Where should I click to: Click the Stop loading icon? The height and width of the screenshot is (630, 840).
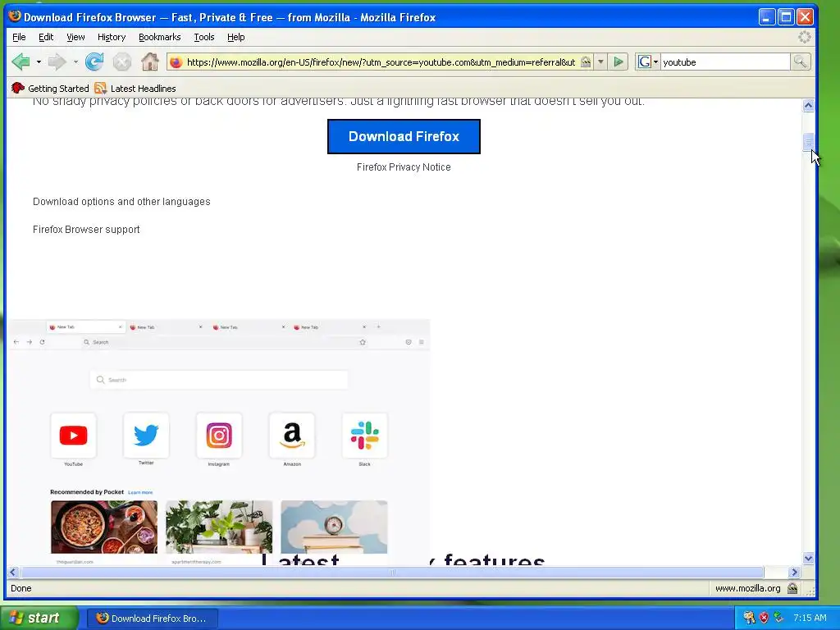122,62
